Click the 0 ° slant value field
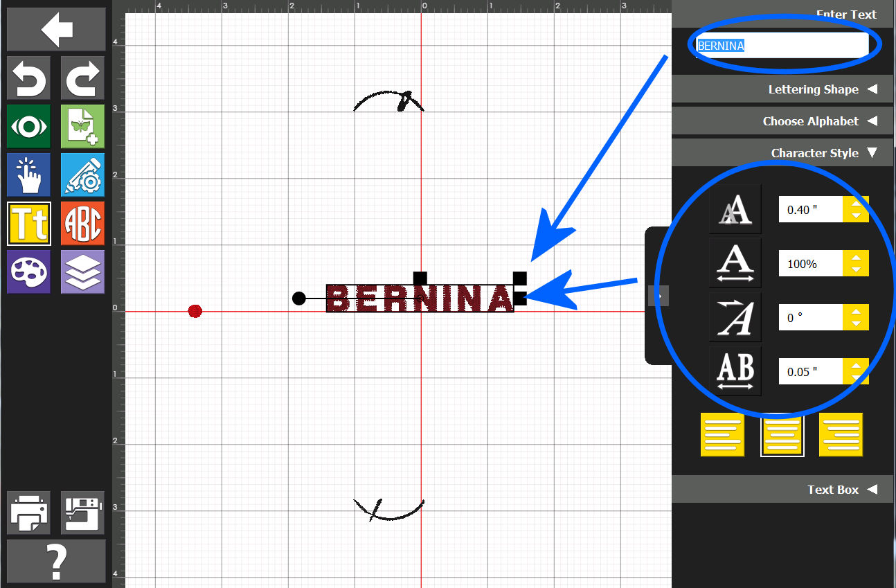The width and height of the screenshot is (896, 588). (x=811, y=318)
